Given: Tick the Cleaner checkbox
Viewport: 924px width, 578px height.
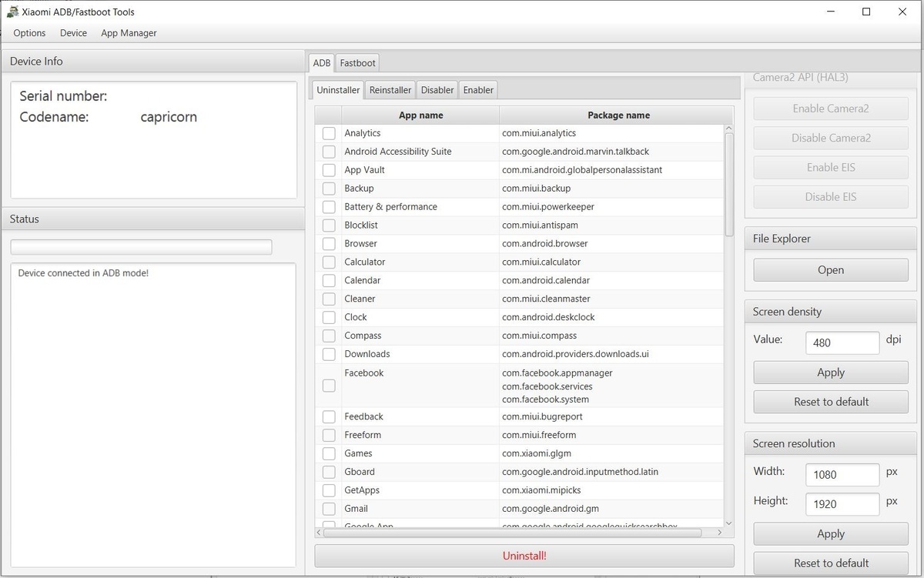Looking at the screenshot, I should tap(329, 299).
